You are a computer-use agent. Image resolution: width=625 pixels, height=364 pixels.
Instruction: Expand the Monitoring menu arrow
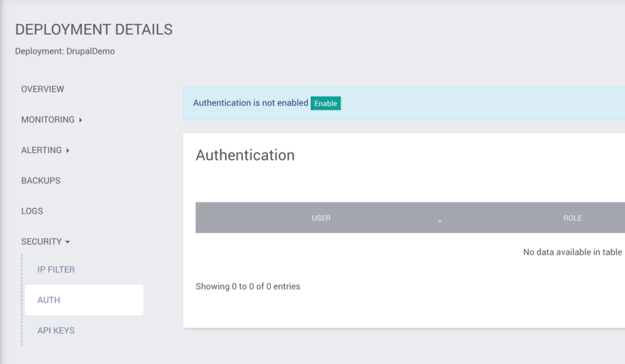tap(81, 120)
